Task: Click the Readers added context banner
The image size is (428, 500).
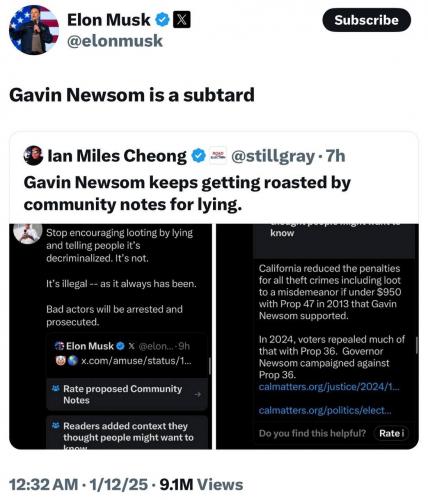Action: point(127,432)
